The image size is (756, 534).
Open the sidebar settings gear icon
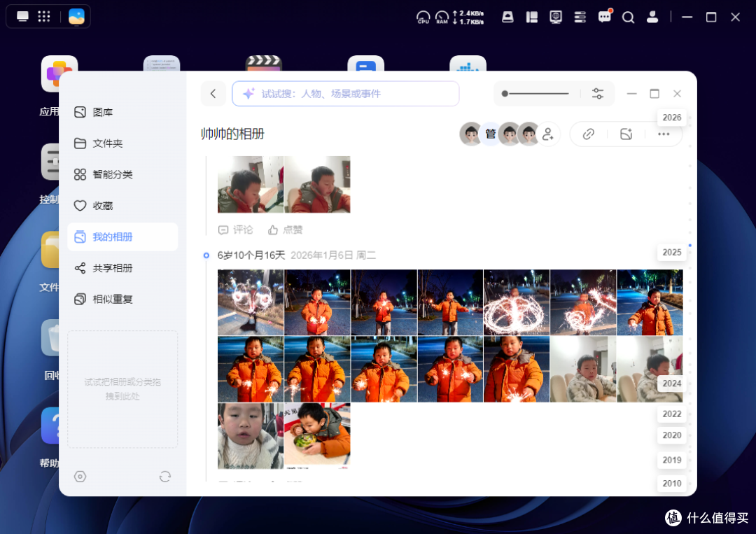(80, 477)
